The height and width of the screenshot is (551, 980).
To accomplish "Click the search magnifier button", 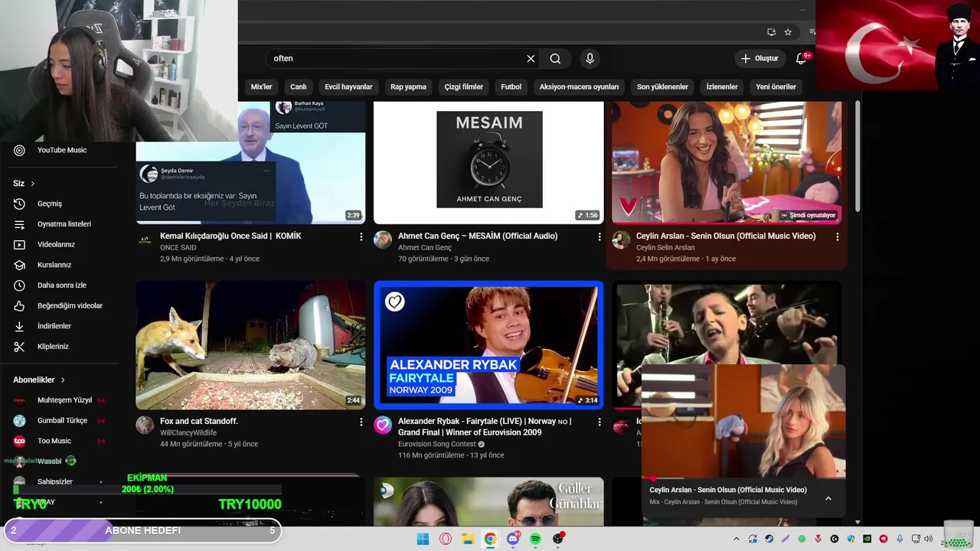I will click(x=555, y=58).
